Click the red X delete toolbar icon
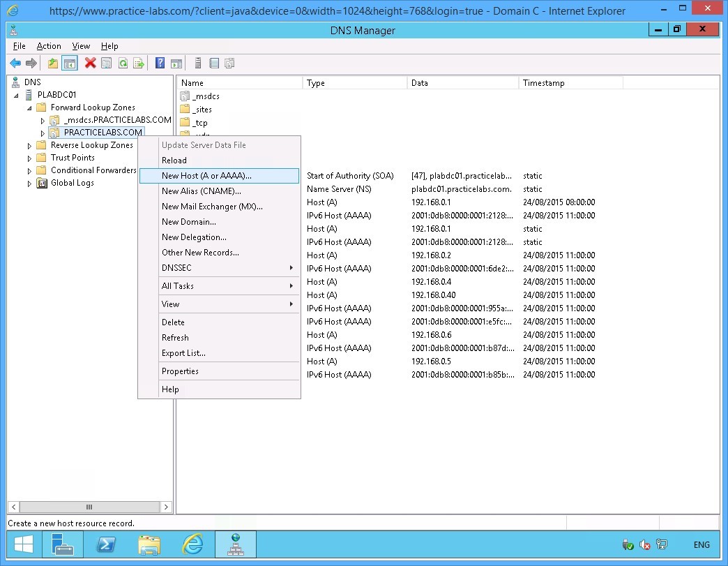The width and height of the screenshot is (728, 566). 90,64
